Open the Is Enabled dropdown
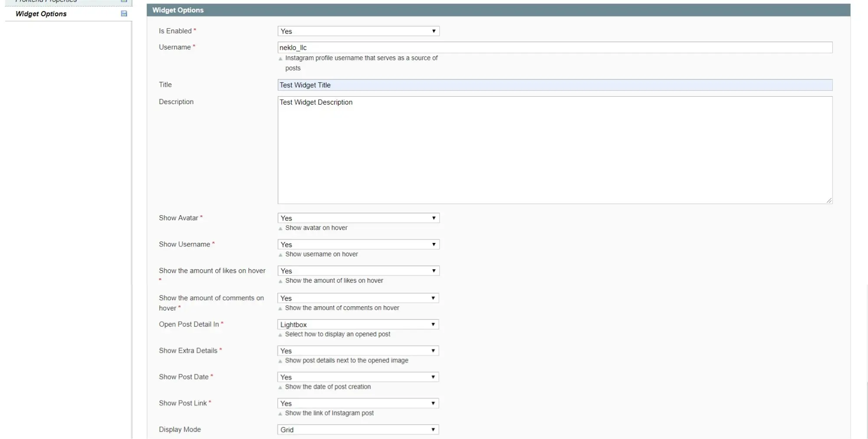The width and height of the screenshot is (868, 439). coord(358,31)
